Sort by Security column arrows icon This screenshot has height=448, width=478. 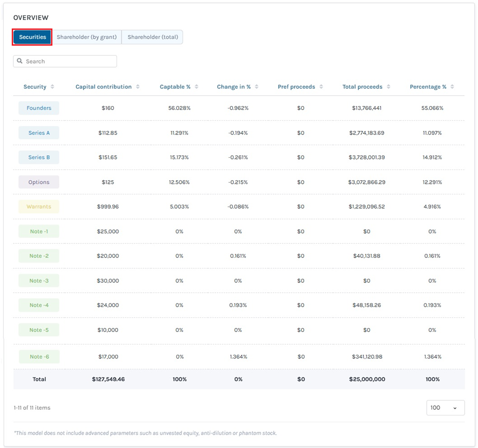click(52, 87)
